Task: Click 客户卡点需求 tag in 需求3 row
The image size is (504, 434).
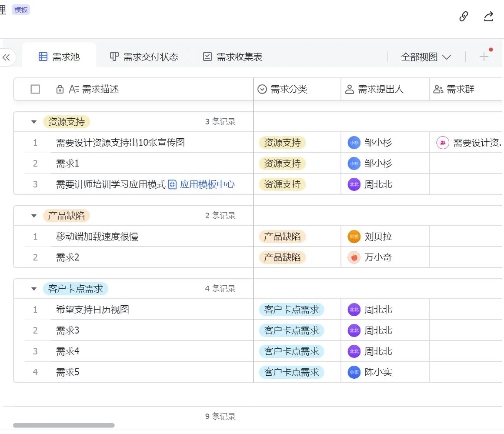Action: [x=291, y=331]
